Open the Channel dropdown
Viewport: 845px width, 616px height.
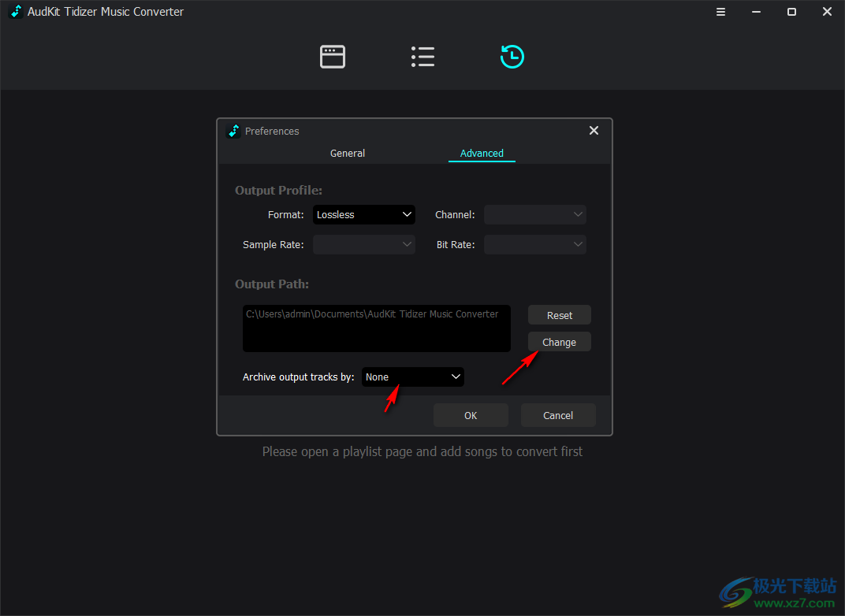[x=534, y=215]
